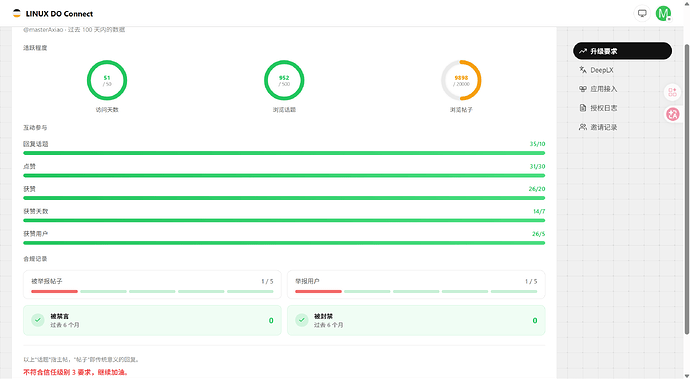Click the 获赞 progress bar
The width and height of the screenshot is (690, 379).
284,198
